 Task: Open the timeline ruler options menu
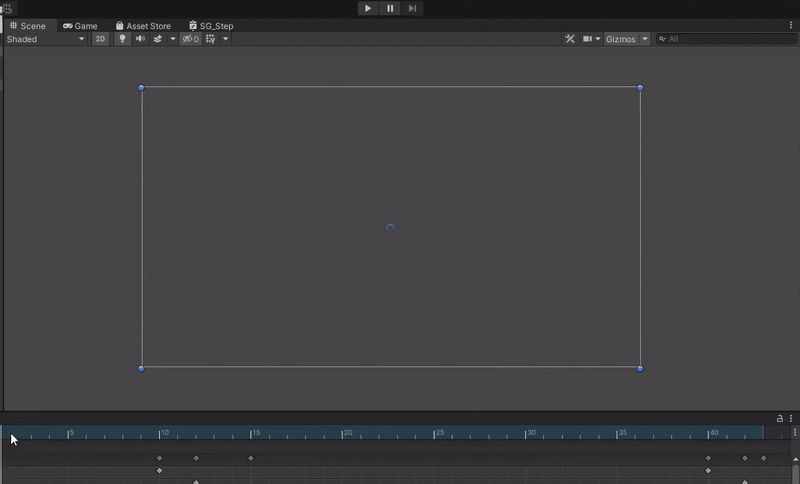pos(795,432)
